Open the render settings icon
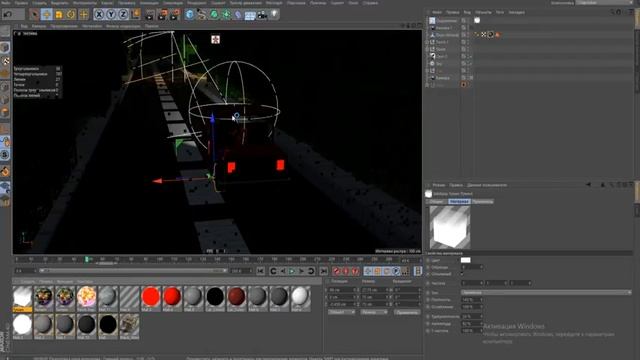This screenshot has width=640, height=360. (175, 15)
